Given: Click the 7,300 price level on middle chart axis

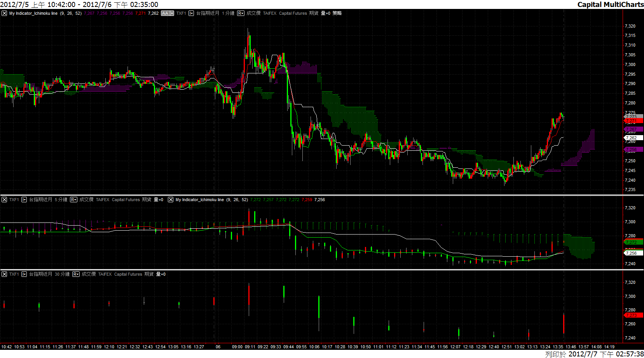Looking at the screenshot, I should [x=630, y=222].
